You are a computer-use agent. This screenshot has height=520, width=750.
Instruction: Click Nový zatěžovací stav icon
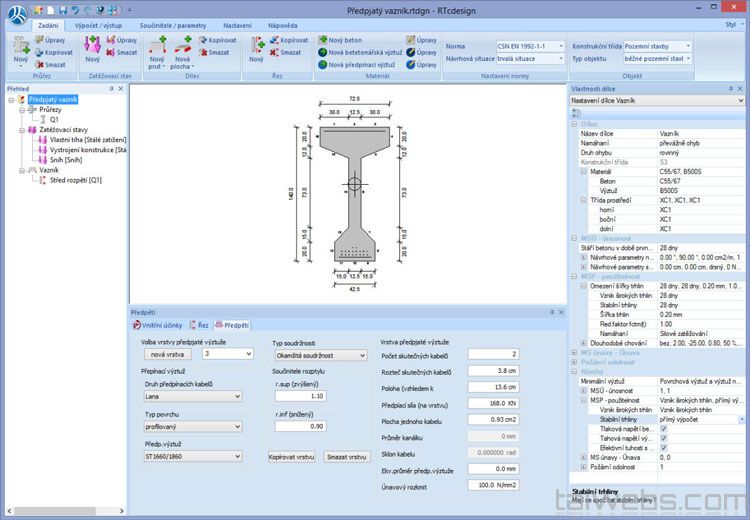[93, 45]
